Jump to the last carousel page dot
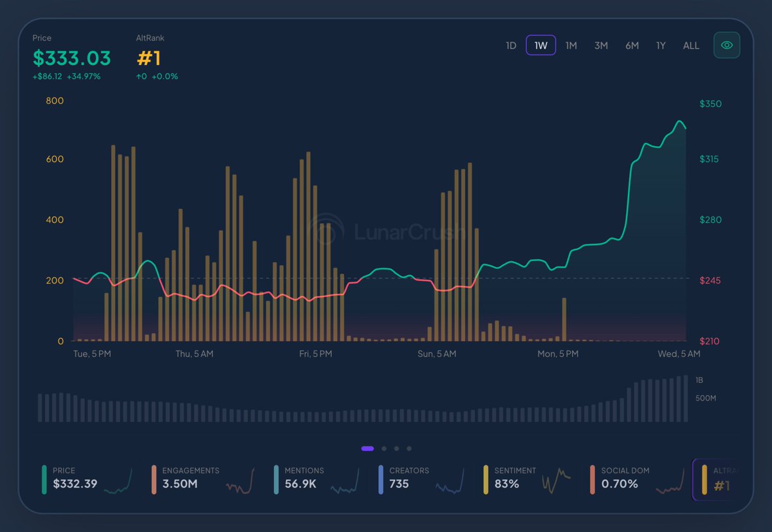The image size is (772, 532). coord(409,449)
